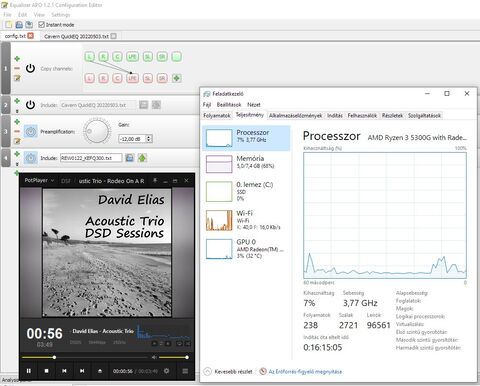
Task: Click the greyed icon right of row 2 file-open icon
Action: click(x=156, y=105)
